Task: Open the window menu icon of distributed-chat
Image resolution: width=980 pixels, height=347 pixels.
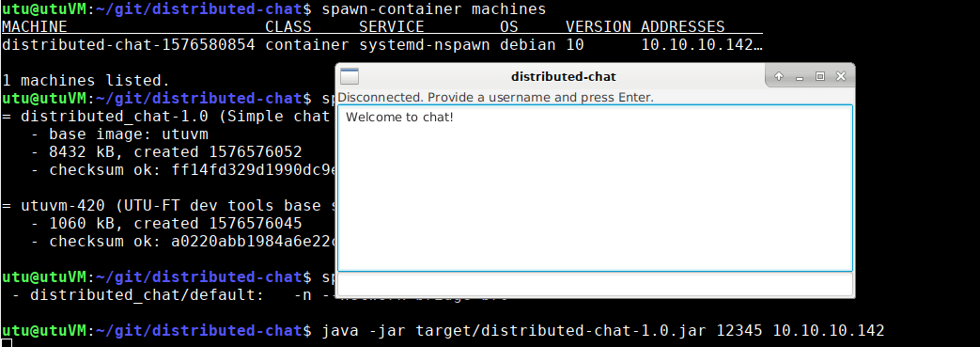Action: pyautogui.click(x=349, y=76)
